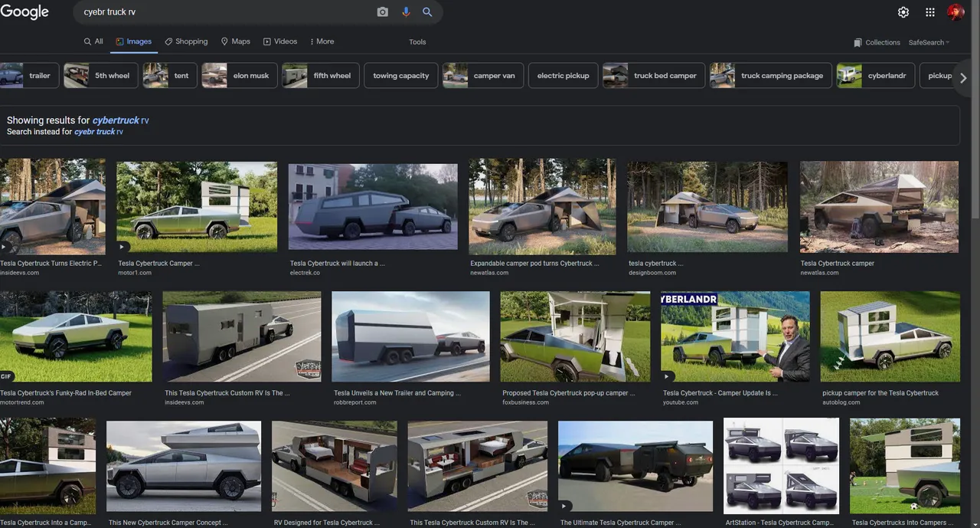Open the expandable camper pod image
Viewport: 980px width, 528px height.
tap(542, 207)
